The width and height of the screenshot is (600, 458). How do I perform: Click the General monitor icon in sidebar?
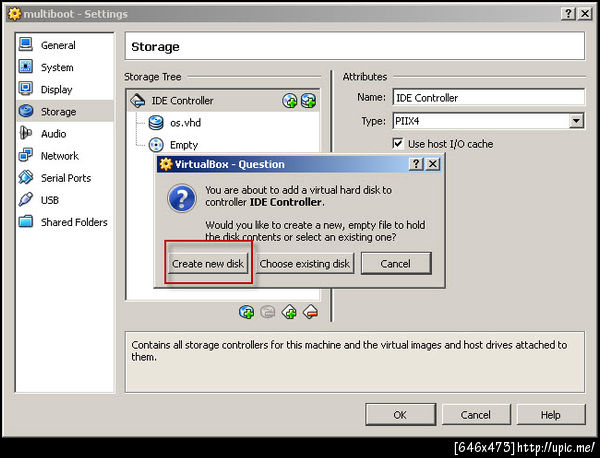(x=26, y=44)
